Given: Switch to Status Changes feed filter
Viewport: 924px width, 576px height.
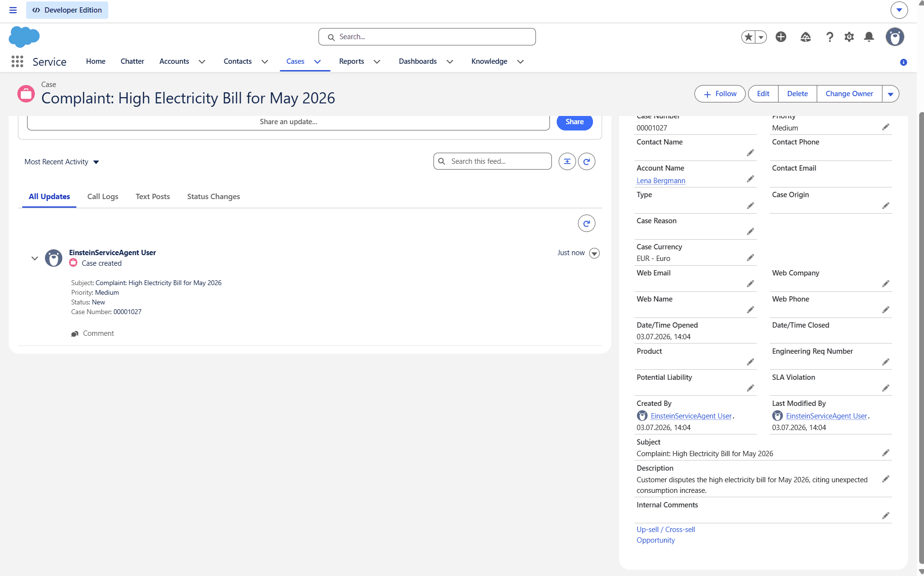Looking at the screenshot, I should click(214, 197).
